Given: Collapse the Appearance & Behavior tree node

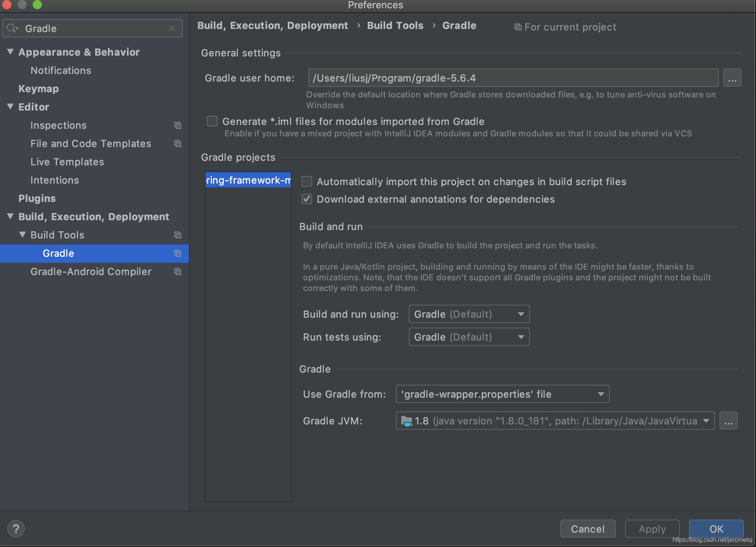Looking at the screenshot, I should [10, 52].
